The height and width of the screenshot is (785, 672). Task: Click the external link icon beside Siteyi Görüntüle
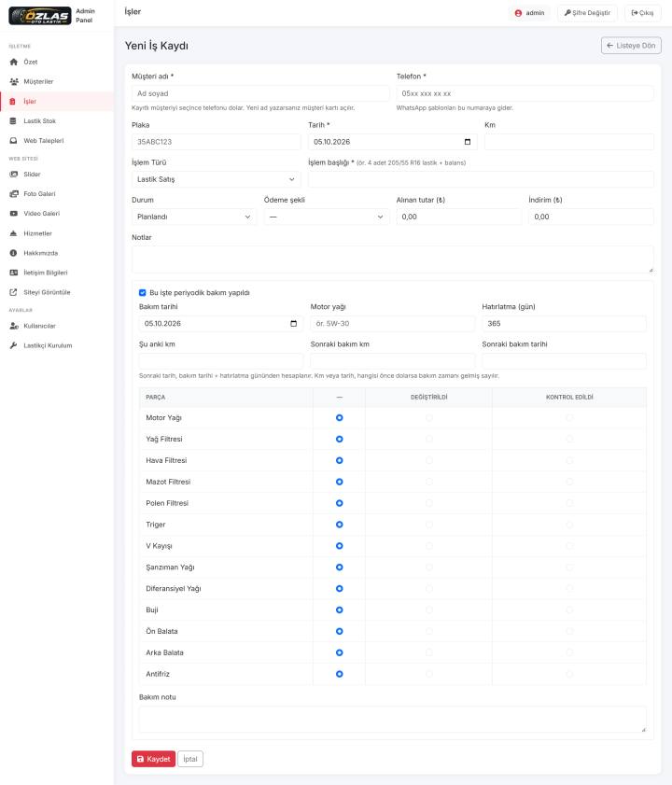(x=13, y=292)
